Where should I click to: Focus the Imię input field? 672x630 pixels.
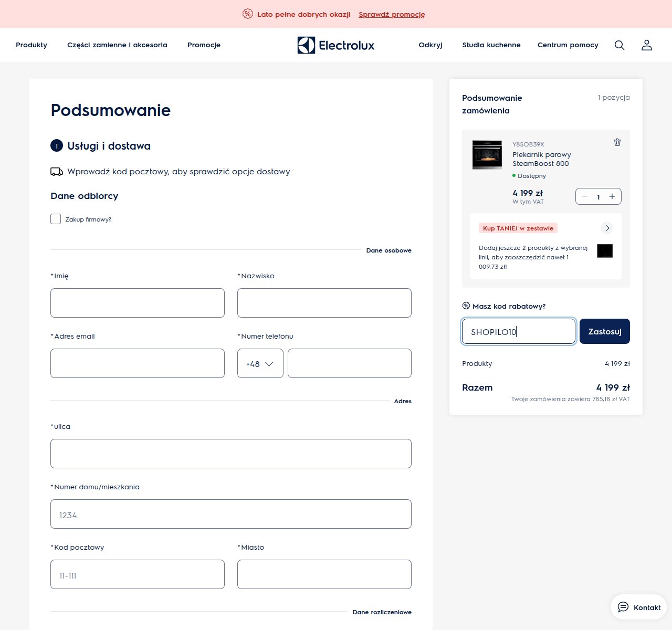click(x=138, y=303)
